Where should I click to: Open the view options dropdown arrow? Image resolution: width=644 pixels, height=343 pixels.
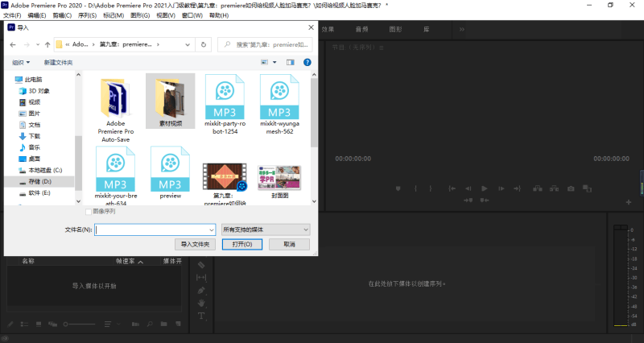(275, 63)
